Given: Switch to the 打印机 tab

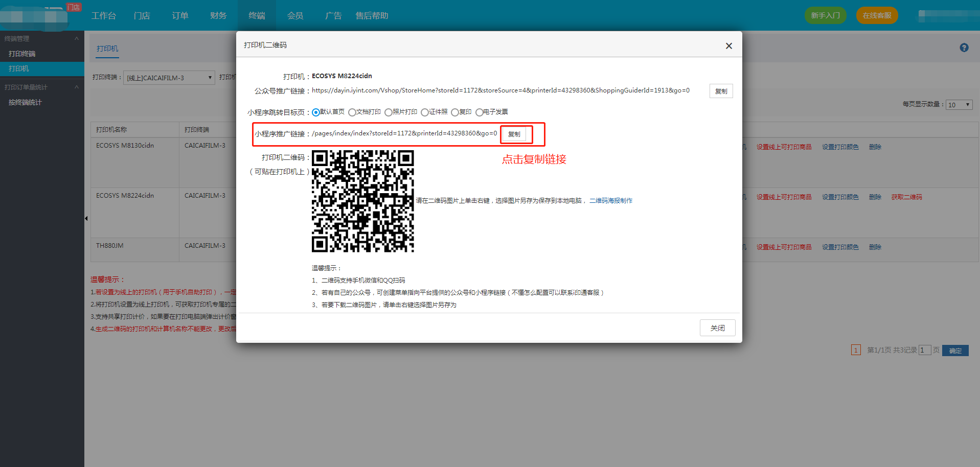Looking at the screenshot, I should 107,49.
